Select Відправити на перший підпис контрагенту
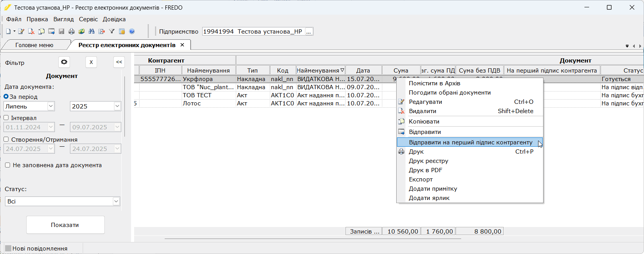Image resolution: width=644 pixels, height=254 pixels. (470, 142)
